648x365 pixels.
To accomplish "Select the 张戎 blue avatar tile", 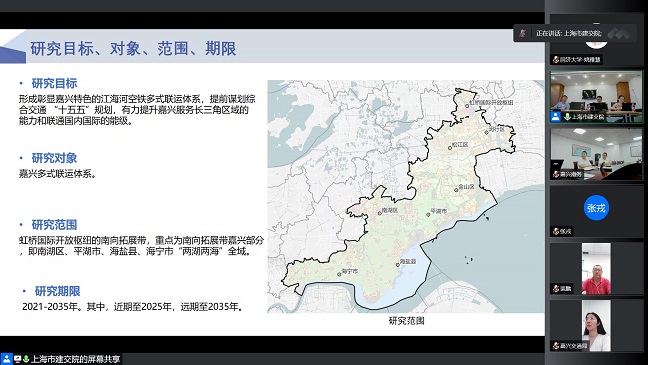I will point(596,211).
